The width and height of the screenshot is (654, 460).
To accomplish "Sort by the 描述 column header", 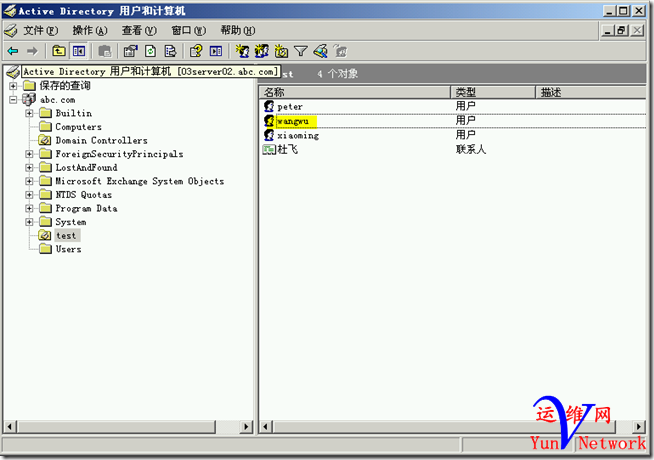I will 591,92.
